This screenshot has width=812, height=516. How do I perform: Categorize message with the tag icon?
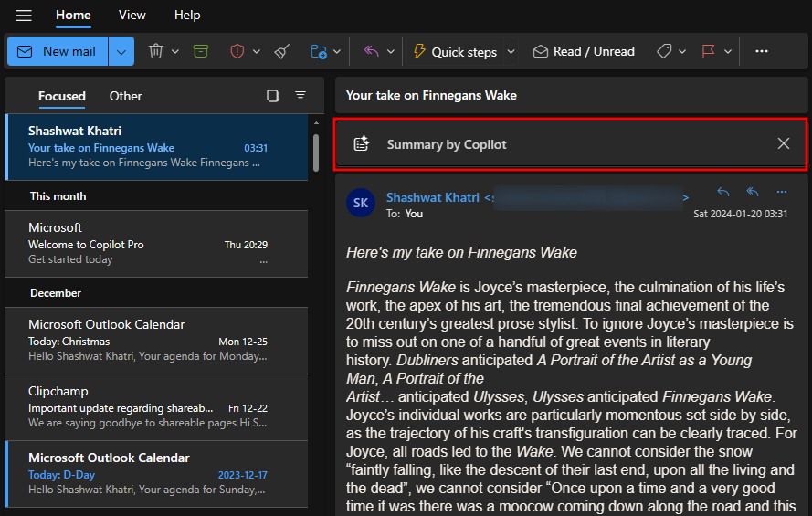click(x=664, y=51)
